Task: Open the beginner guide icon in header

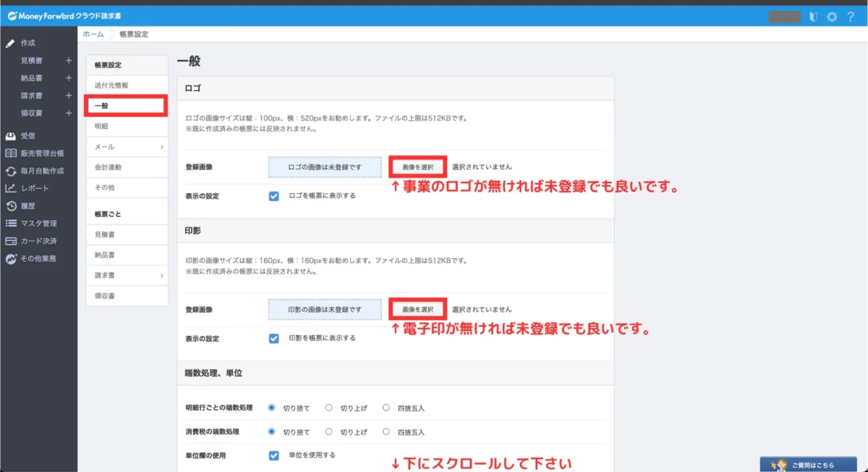Action: [814, 17]
